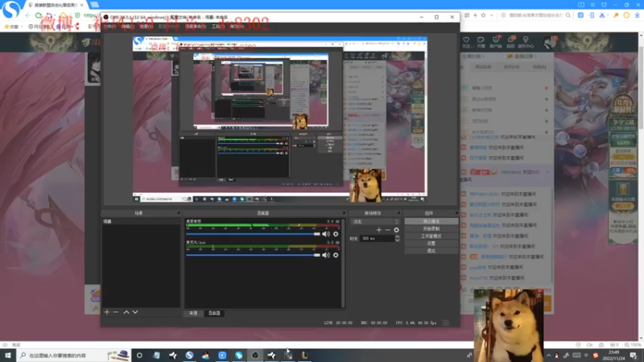Mute the Mic/Aux speaker icon
Image resolution: width=644 pixels, height=362 pixels.
click(326, 255)
